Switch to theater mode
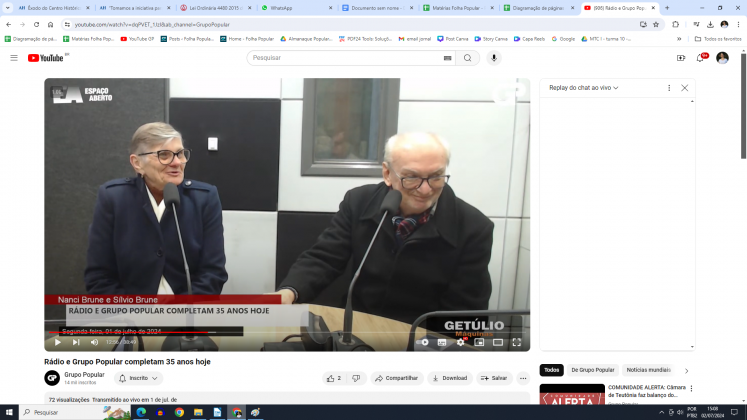This screenshot has height=420, width=747. click(497, 342)
